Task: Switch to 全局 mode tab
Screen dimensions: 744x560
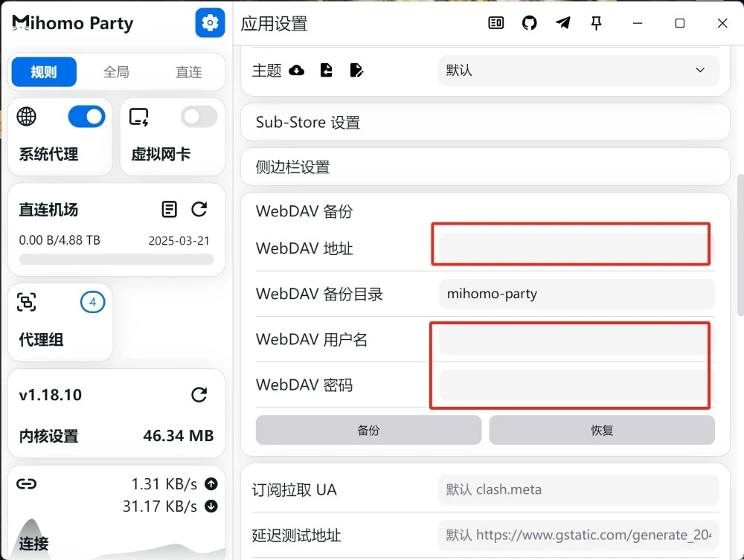Action: (x=116, y=72)
